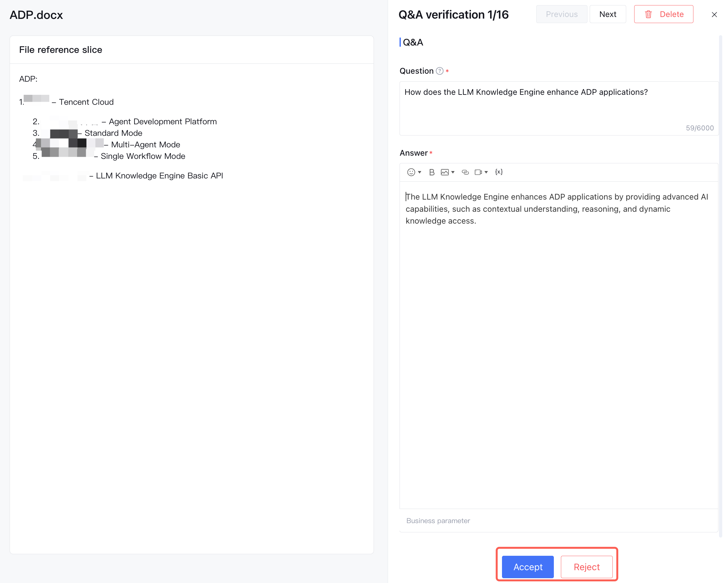Click into the Answer text area
The height and width of the screenshot is (583, 728).
click(559, 338)
